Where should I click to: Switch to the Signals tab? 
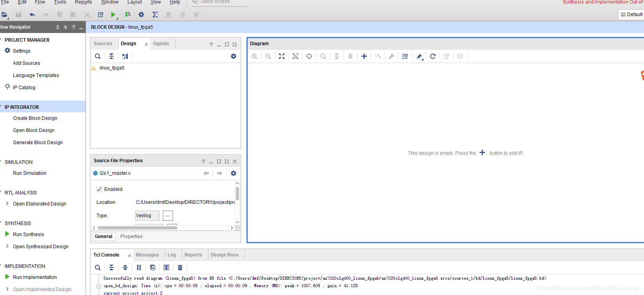tap(161, 44)
